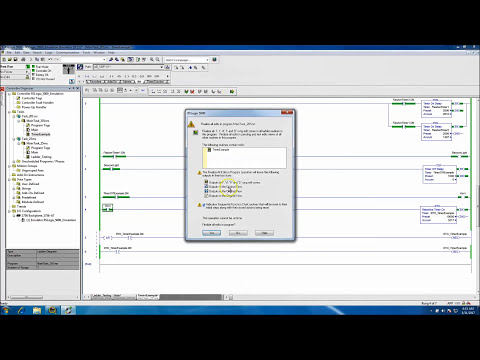
Task: Click the globe icon beside language selector
Action: [214, 60]
